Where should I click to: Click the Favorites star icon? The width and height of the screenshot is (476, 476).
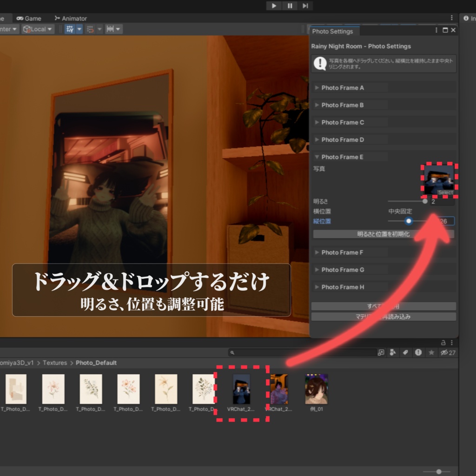(431, 352)
